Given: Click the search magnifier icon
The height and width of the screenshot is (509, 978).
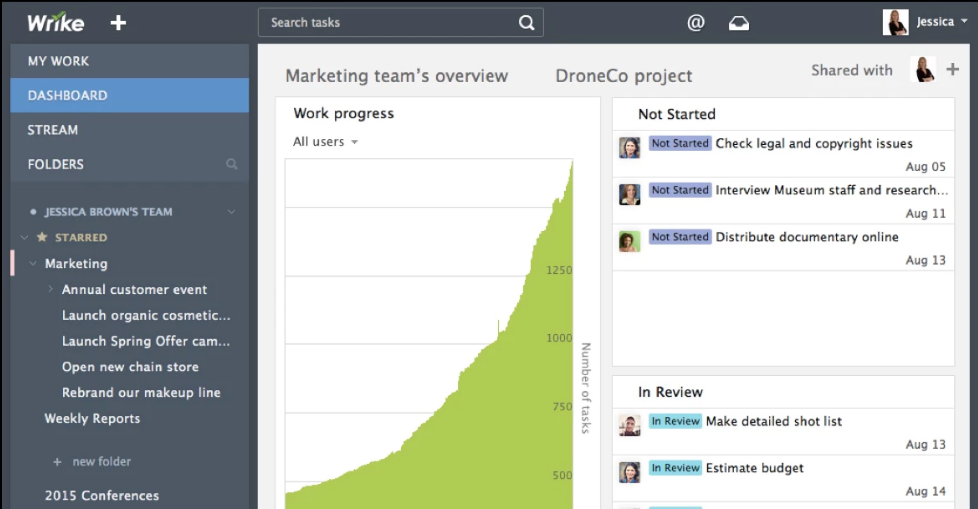Looking at the screenshot, I should 526,22.
